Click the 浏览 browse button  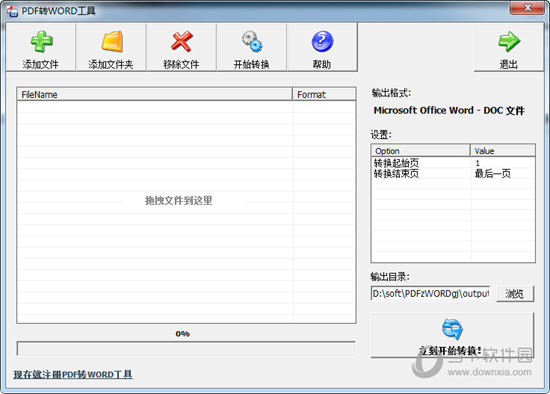pos(515,293)
